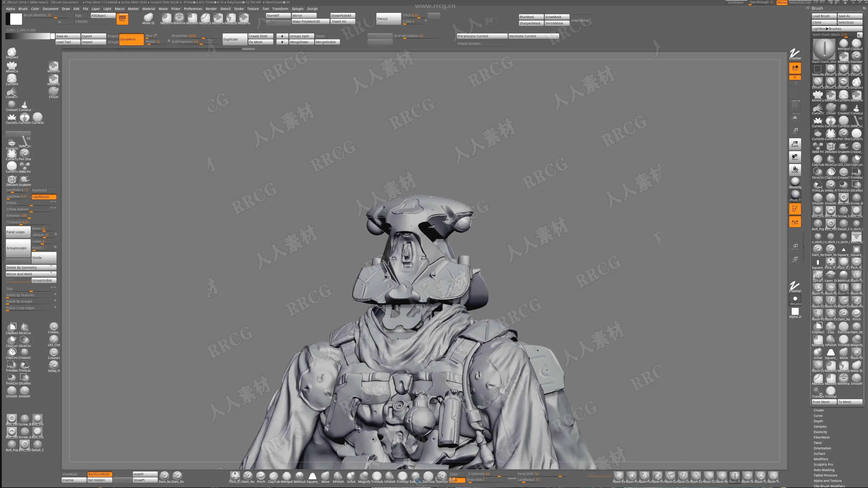Disable the LazyMouse toggle
This screenshot has height=488, width=868.
[x=44, y=197]
